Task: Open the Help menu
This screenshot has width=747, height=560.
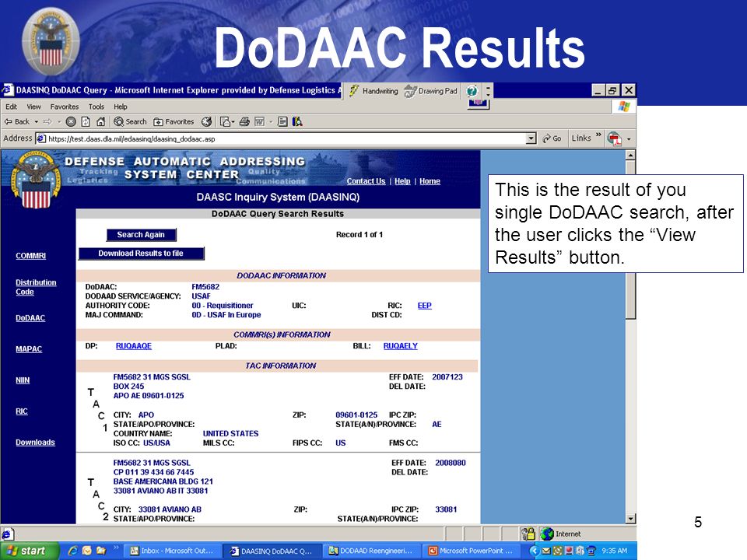Action: pyautogui.click(x=120, y=107)
